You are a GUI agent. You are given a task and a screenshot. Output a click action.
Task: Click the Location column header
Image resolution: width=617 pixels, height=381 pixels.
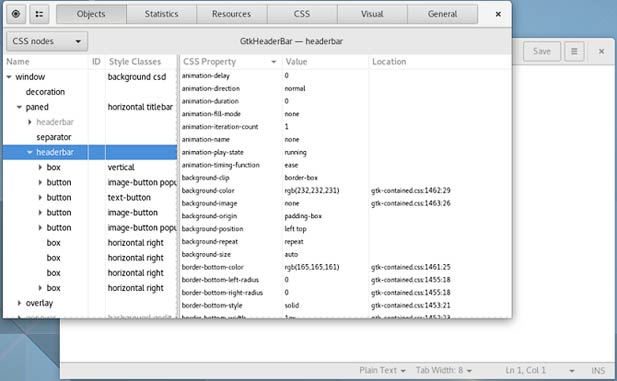(x=440, y=62)
